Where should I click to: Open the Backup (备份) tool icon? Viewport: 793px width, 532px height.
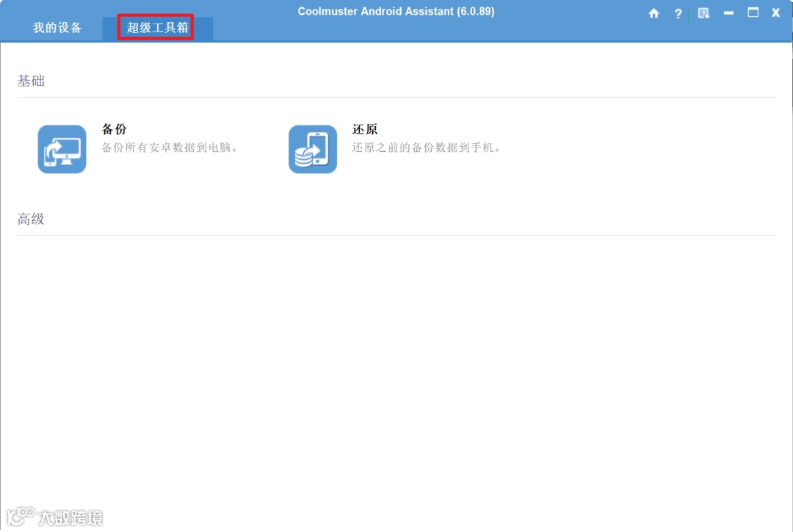pyautogui.click(x=62, y=149)
